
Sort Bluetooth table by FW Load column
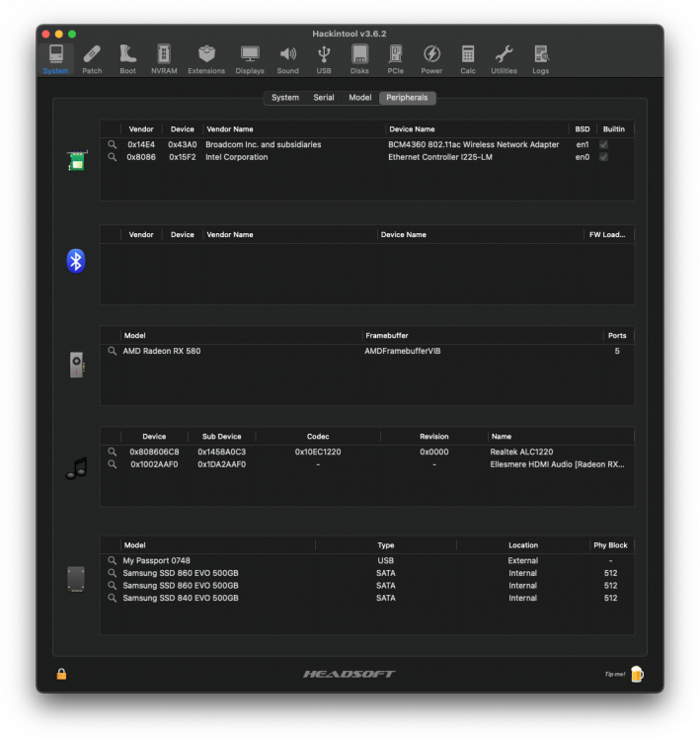click(x=607, y=235)
